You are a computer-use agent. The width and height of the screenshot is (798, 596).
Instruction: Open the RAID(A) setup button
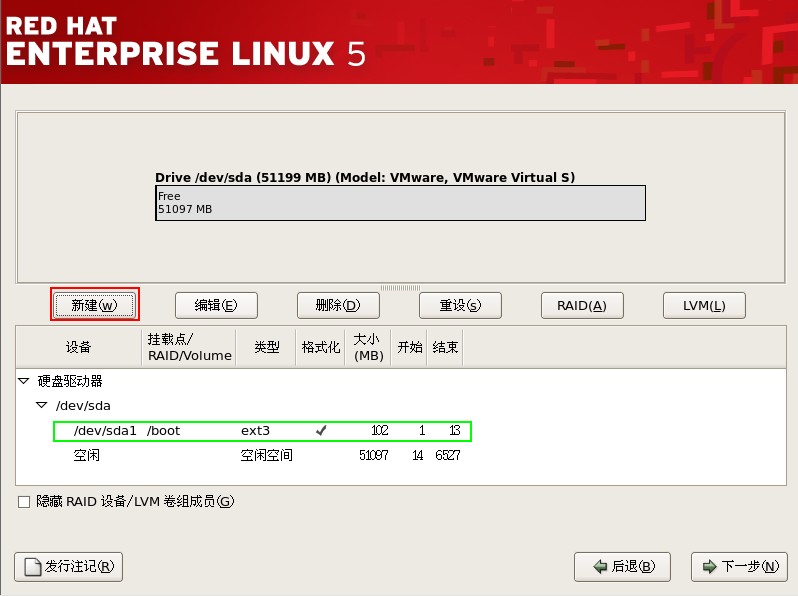coord(582,305)
